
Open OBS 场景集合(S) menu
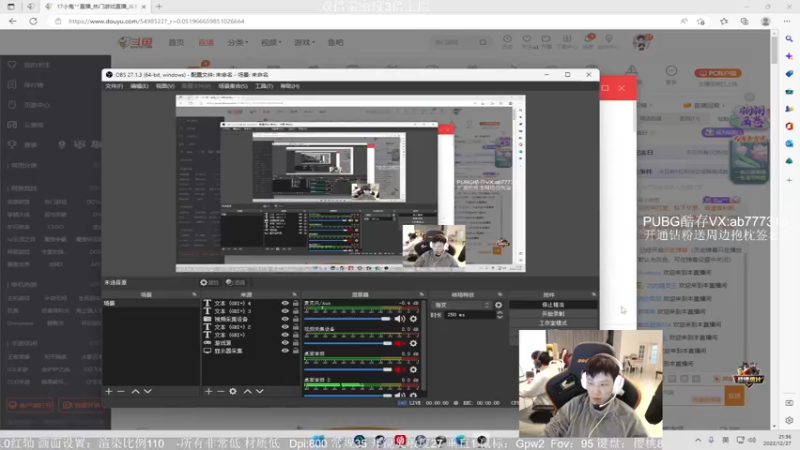233,86
